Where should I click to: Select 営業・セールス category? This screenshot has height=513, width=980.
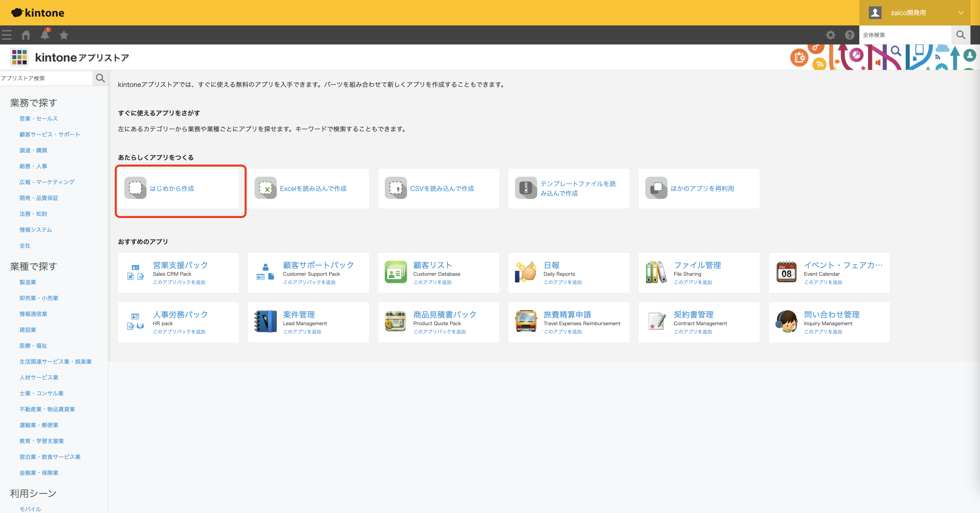click(x=39, y=119)
